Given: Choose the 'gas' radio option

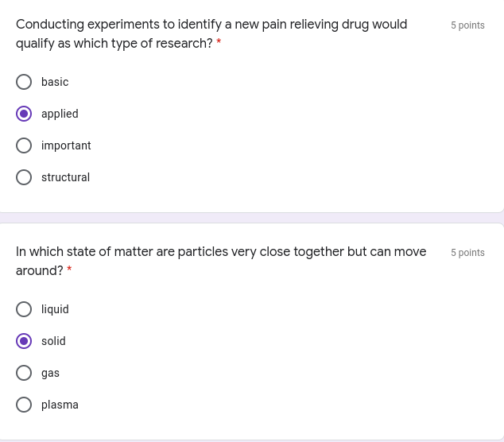Looking at the screenshot, I should (x=24, y=373).
